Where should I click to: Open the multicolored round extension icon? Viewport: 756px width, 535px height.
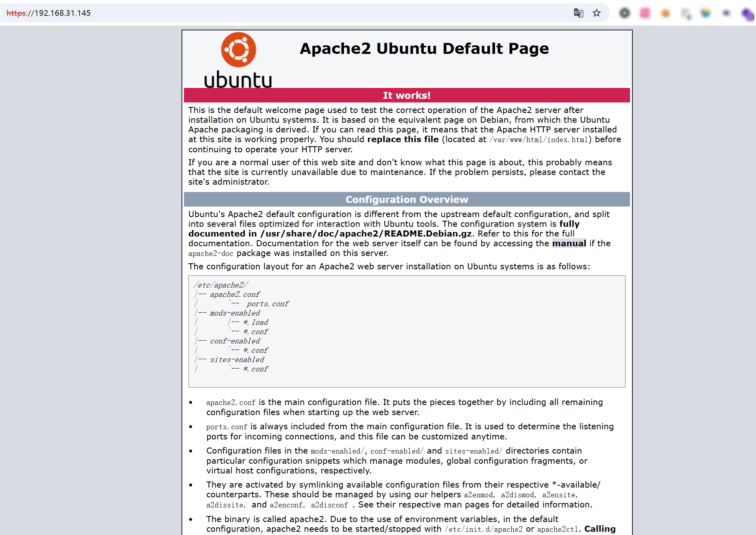coord(706,13)
